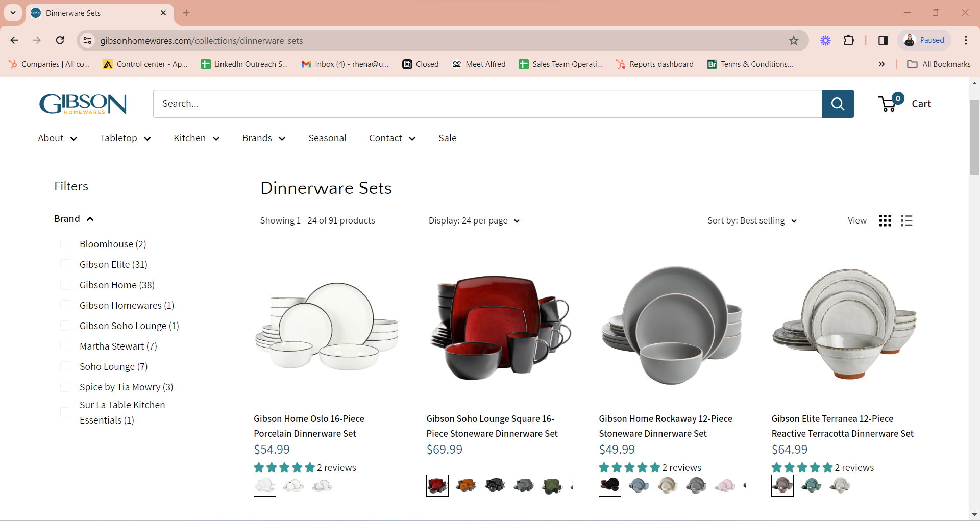
Task: Open Gibson Soho Lounge Square 16-Piece link
Action: click(492, 426)
